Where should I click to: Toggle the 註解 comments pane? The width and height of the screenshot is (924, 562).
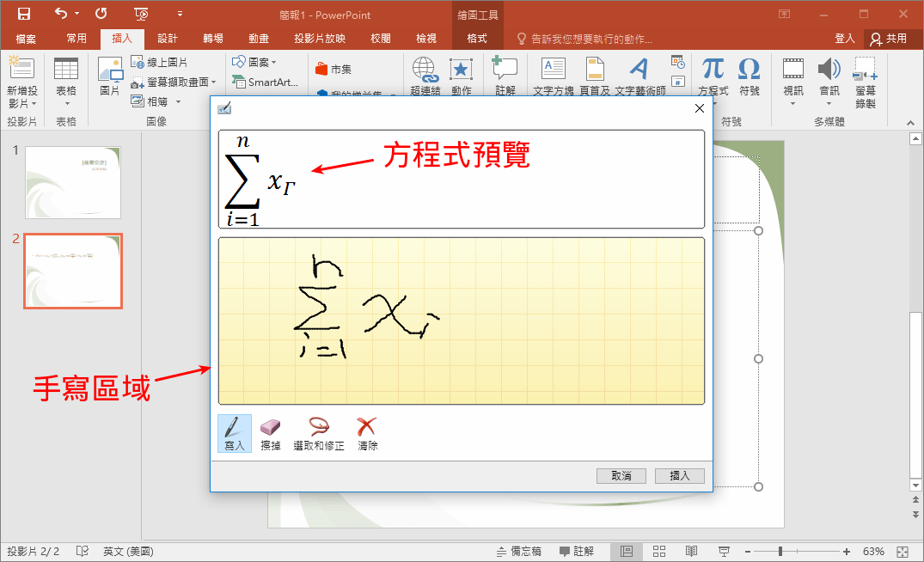point(578,551)
